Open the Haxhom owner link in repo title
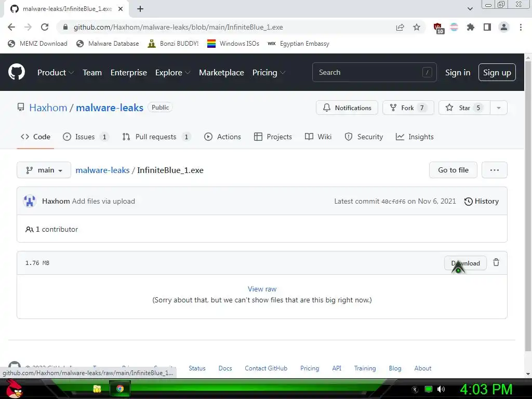Viewport: 532px width, 399px height. pyautogui.click(x=48, y=108)
